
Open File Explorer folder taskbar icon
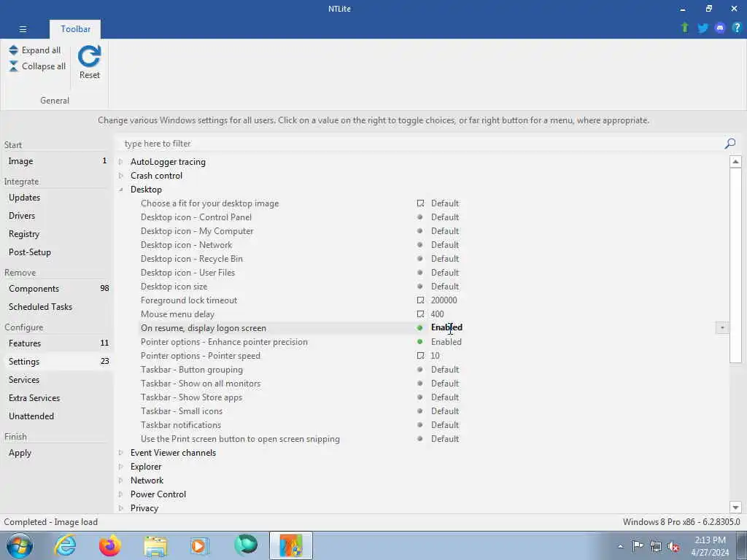point(155,546)
